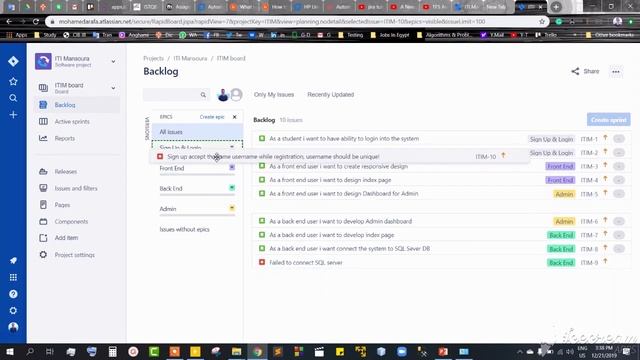Open Windows Start menu

coord(10,351)
